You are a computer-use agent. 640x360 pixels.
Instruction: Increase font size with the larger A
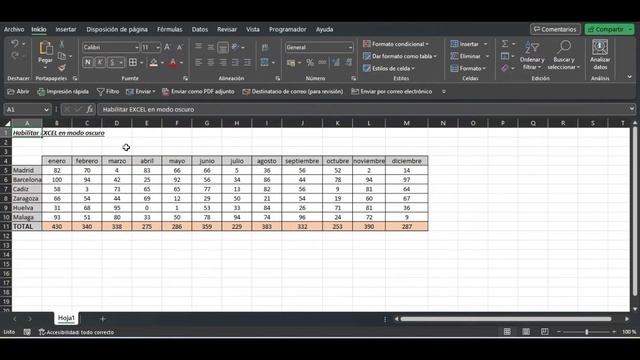[x=167, y=47]
